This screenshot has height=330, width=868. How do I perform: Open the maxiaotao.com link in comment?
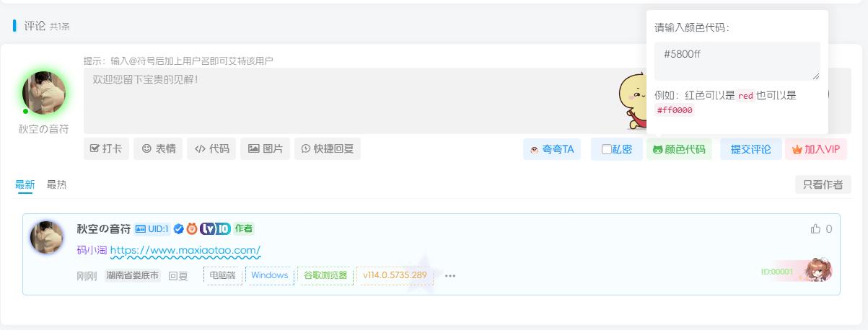click(185, 251)
